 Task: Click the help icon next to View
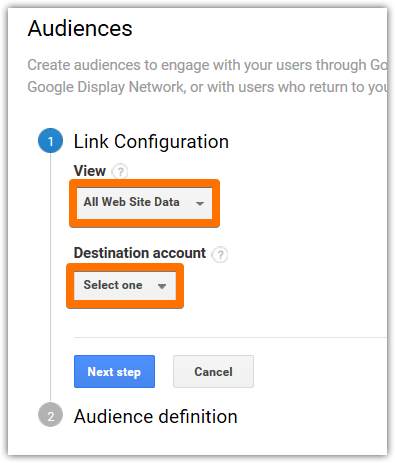point(120,172)
